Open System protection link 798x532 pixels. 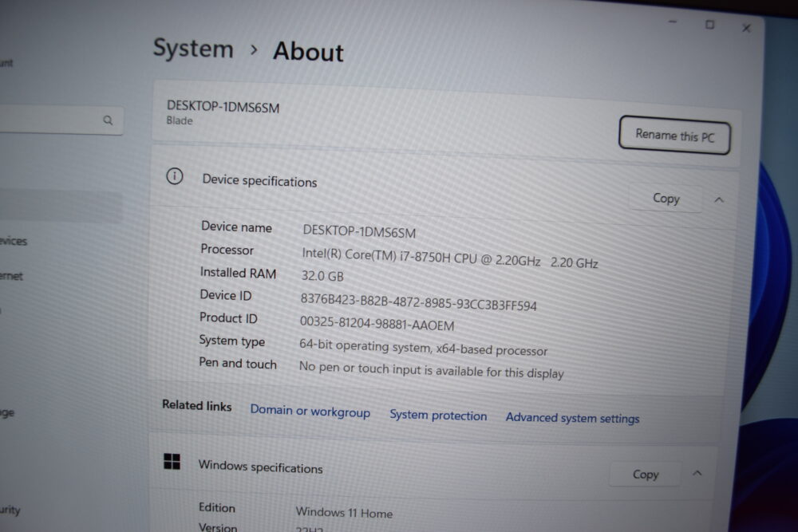coord(438,415)
